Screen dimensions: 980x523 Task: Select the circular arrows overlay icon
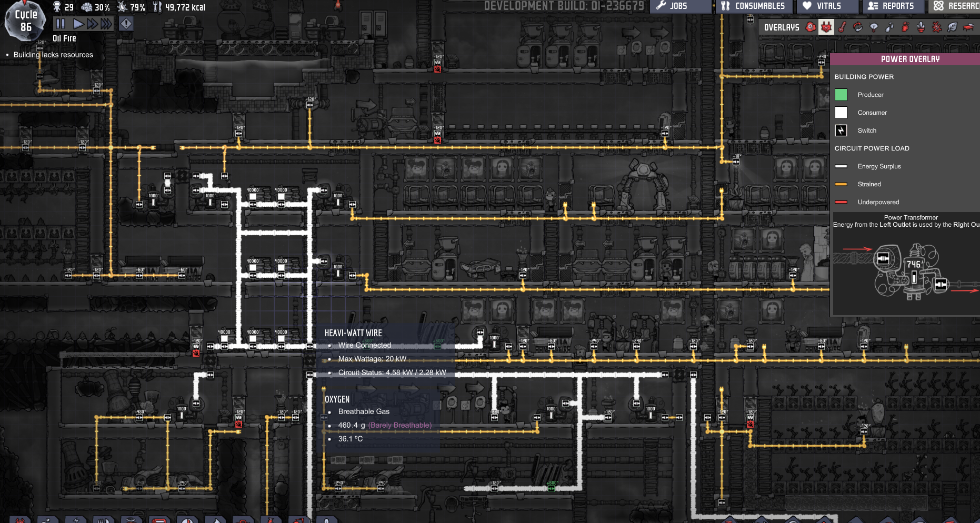[858, 27]
